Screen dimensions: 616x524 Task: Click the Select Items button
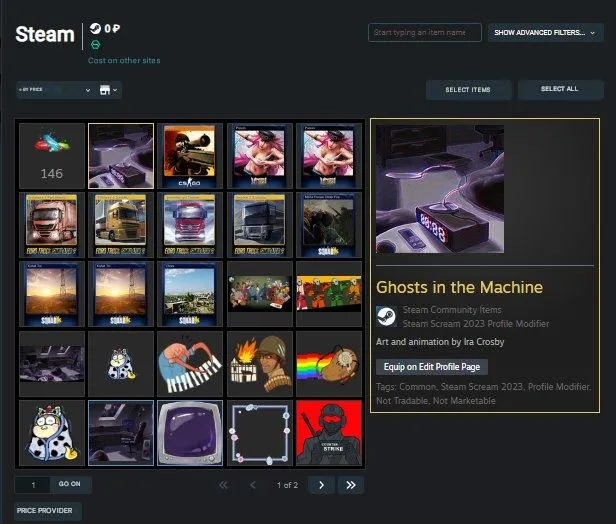tap(468, 90)
